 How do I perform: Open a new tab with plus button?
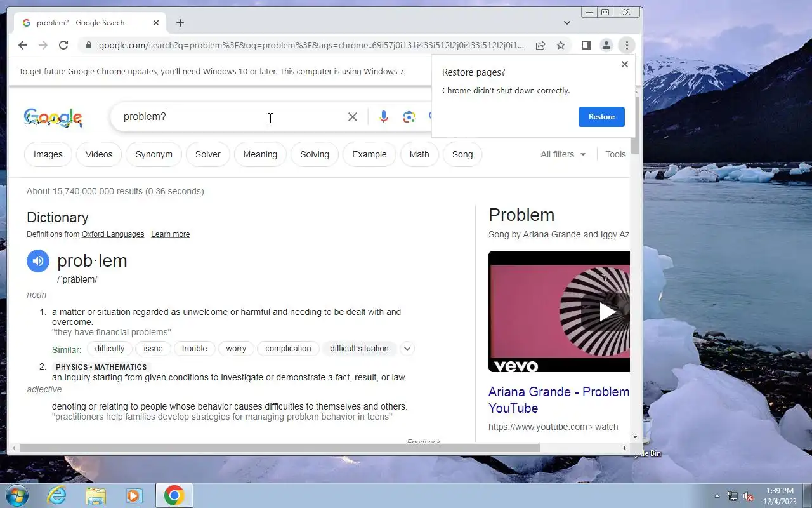[180, 23]
